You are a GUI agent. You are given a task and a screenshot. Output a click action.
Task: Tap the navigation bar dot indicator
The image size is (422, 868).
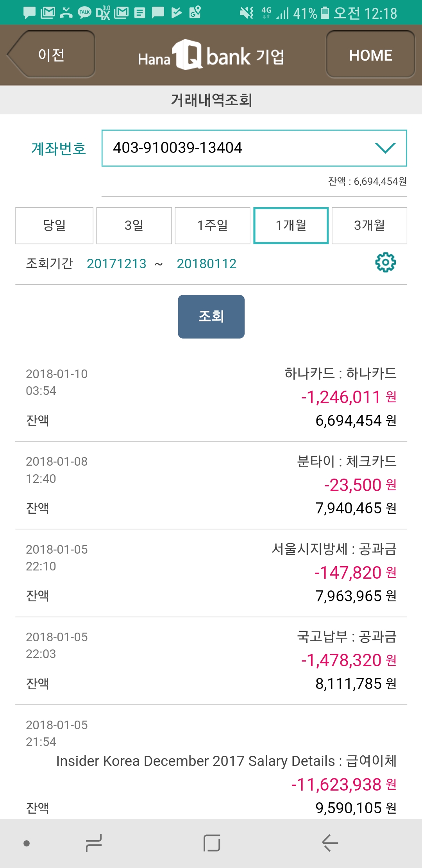[27, 843]
